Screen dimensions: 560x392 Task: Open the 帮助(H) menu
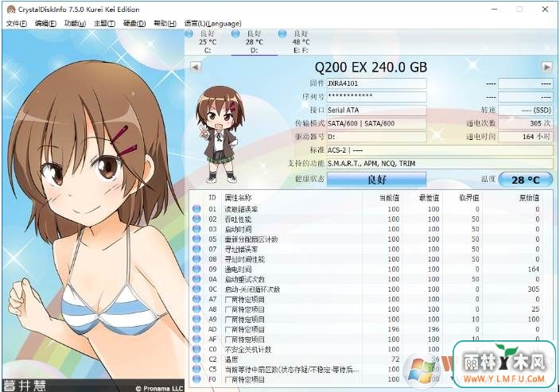[165, 24]
